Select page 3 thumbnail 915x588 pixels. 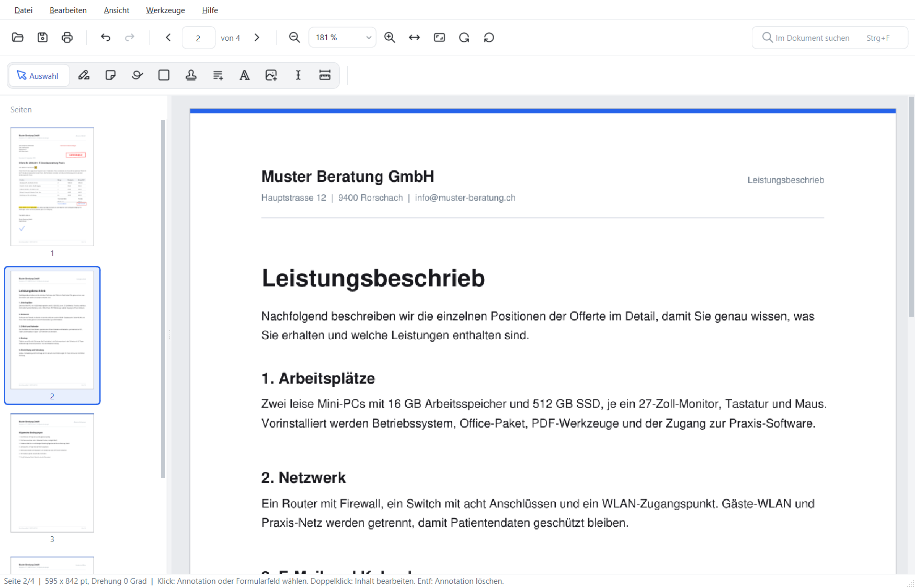[52, 473]
